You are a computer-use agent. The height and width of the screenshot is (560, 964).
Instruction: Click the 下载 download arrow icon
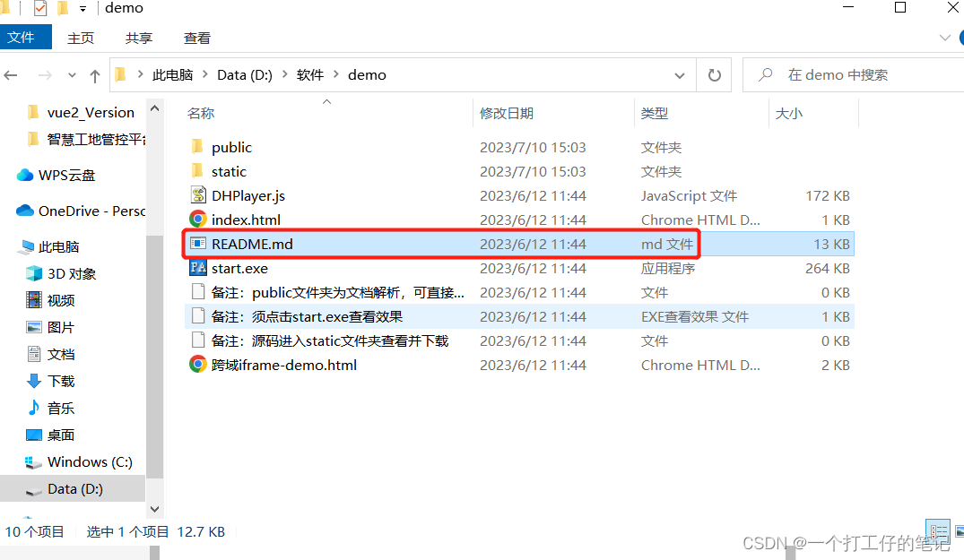click(34, 382)
